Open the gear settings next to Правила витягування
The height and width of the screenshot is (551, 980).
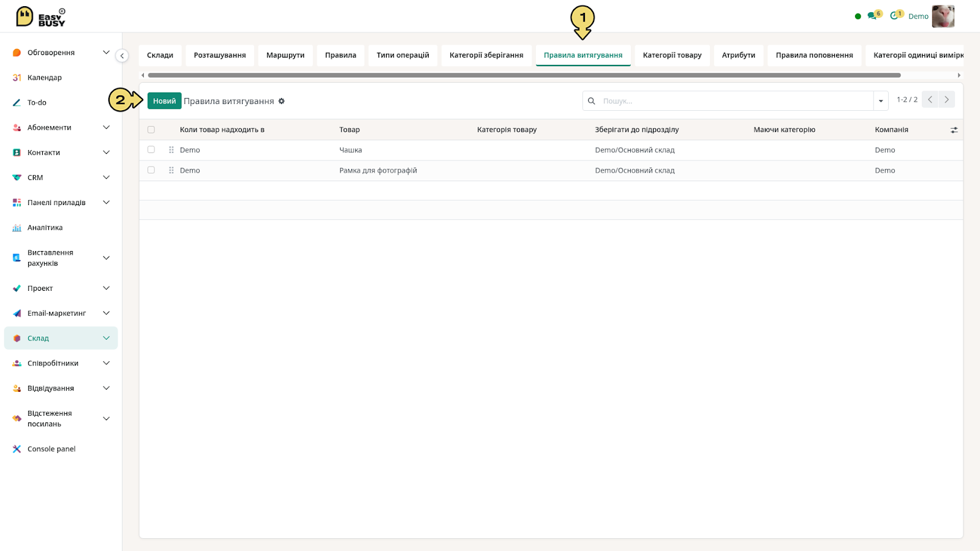tap(282, 101)
